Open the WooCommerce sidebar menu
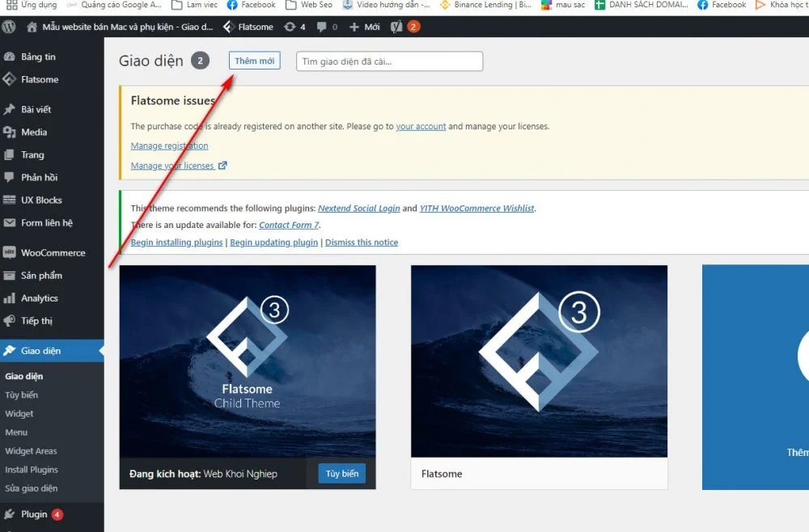This screenshot has width=809, height=532. [53, 252]
